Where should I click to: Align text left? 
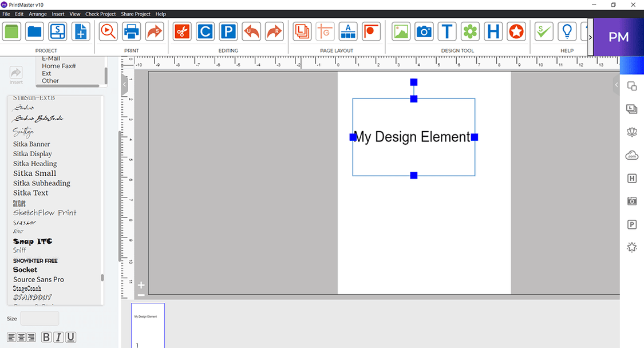click(x=11, y=337)
